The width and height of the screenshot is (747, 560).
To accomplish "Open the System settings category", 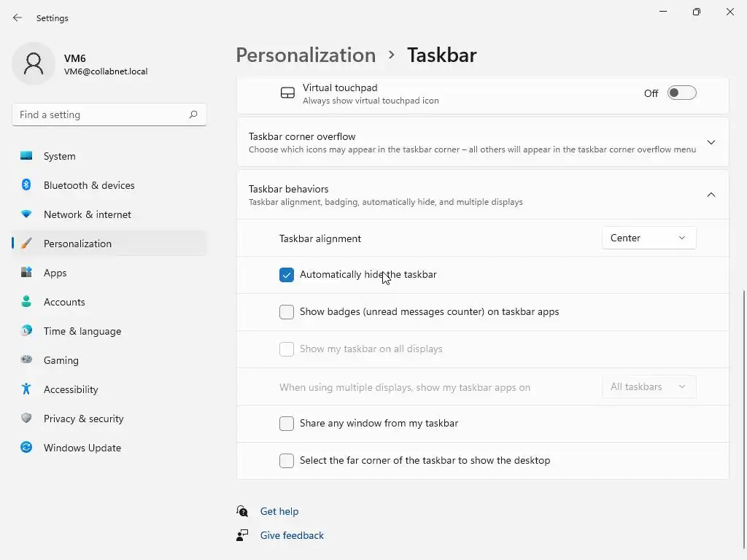I will [60, 156].
